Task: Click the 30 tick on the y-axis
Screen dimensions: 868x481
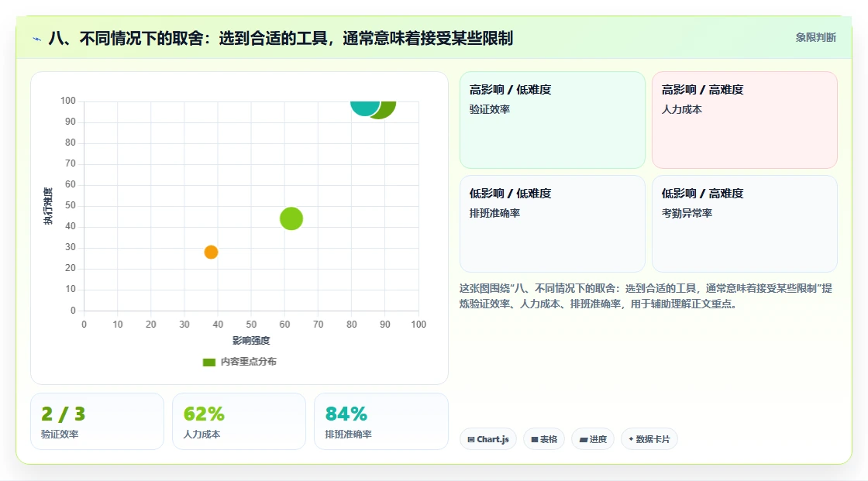Action: point(71,247)
